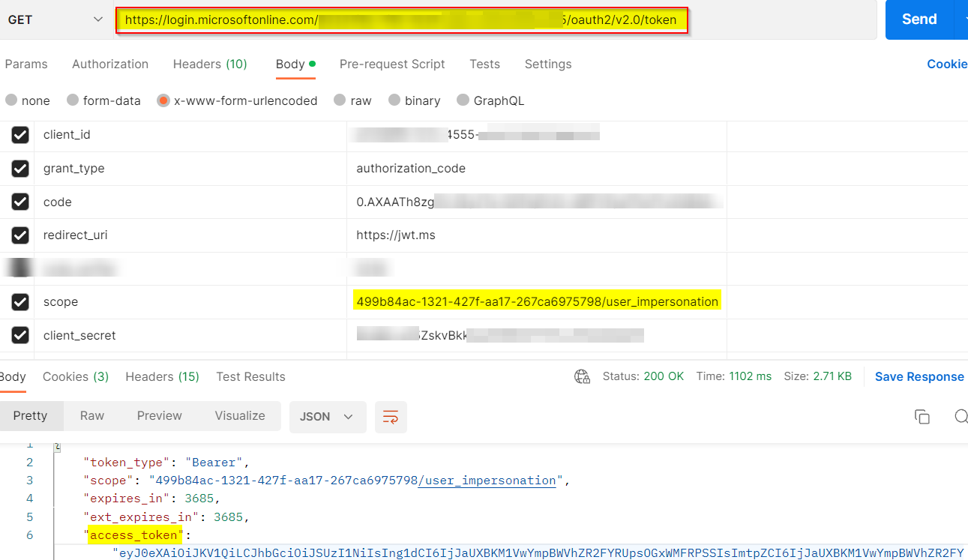Open the Params tab
The width and height of the screenshot is (968, 560).
point(26,64)
